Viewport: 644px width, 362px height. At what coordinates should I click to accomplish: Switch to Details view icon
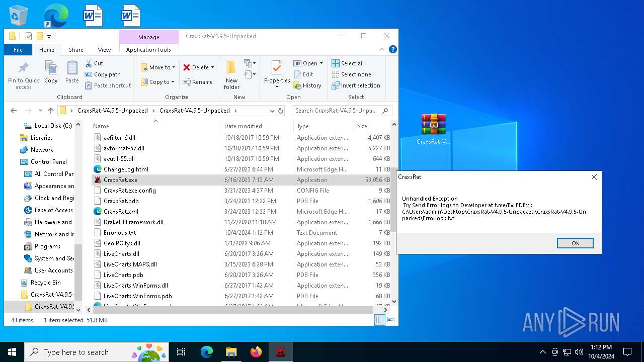pyautogui.click(x=380, y=320)
